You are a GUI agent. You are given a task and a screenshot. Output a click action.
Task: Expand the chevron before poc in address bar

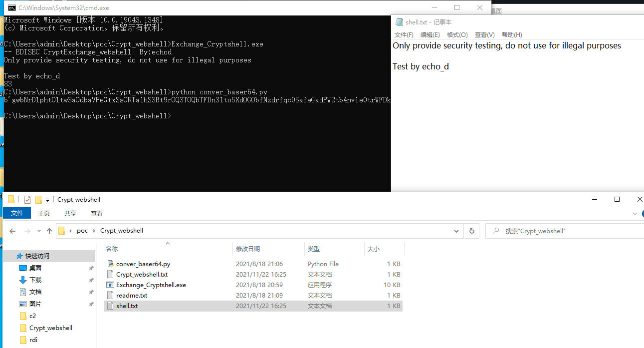click(71, 231)
